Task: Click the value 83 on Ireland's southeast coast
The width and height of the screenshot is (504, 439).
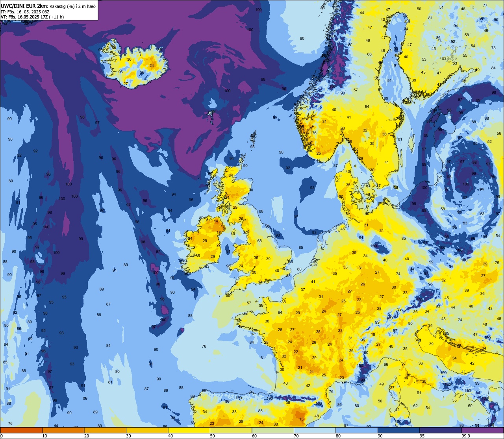Action: [x=207, y=267]
